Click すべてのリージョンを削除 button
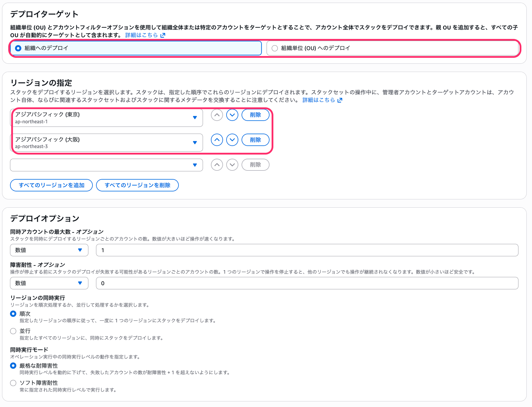 pyautogui.click(x=137, y=185)
